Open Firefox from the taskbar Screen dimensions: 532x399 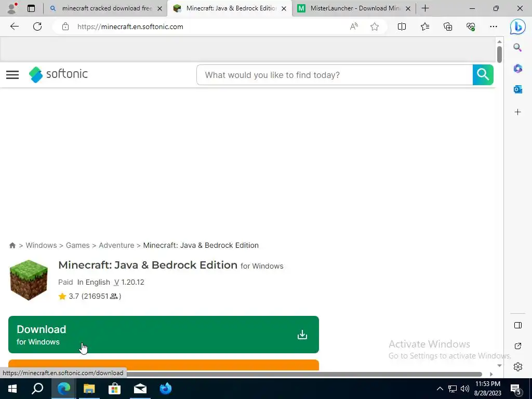pyautogui.click(x=166, y=389)
